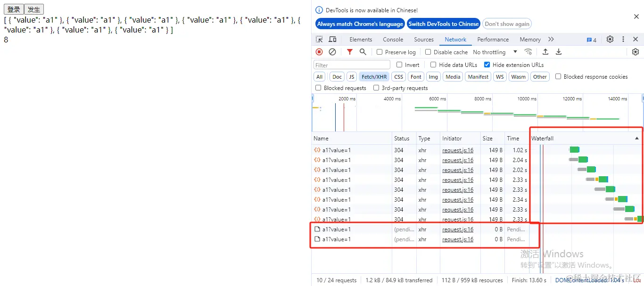The height and width of the screenshot is (286, 644).
Task: Open network search magnifier icon
Action: [x=363, y=52]
